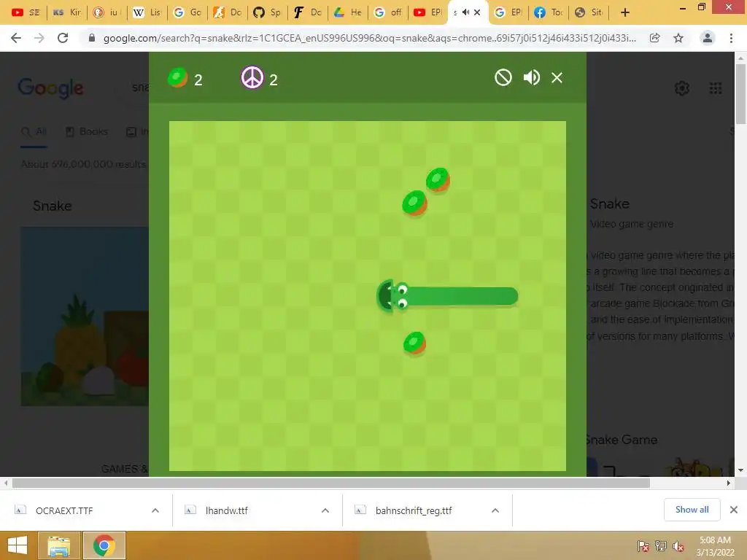Switch to the Google 'off' tab
The width and height of the screenshot is (747, 560).
click(x=388, y=12)
